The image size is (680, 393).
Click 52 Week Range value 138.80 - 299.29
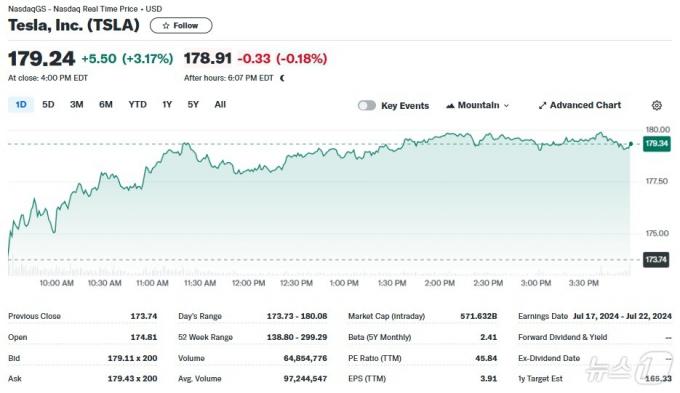click(x=297, y=337)
